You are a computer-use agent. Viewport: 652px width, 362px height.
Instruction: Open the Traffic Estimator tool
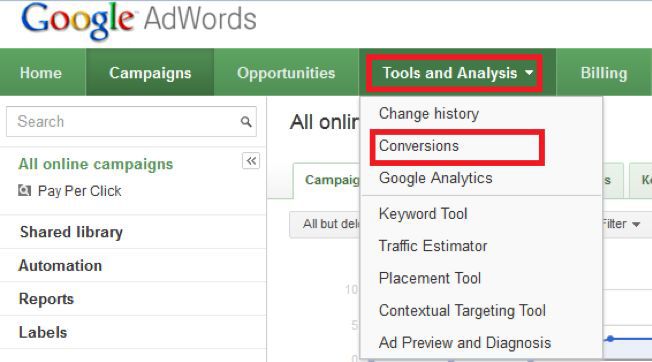(x=433, y=246)
